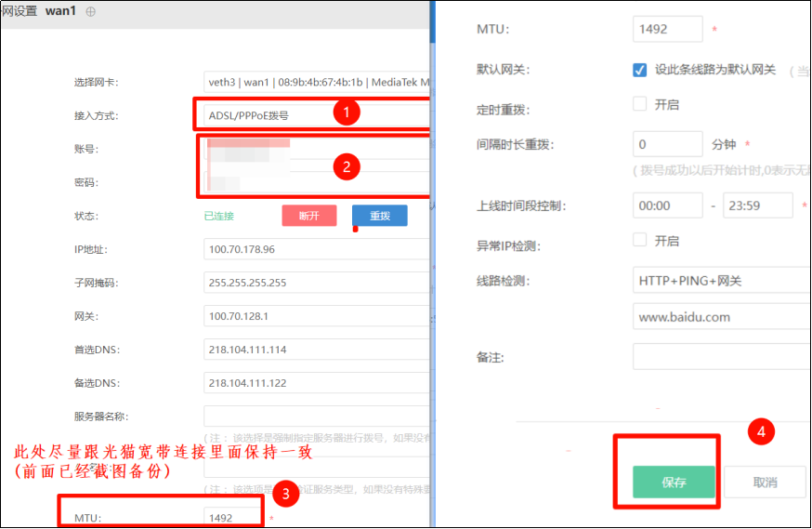
Task: Select the 首选DNS field 218.104.111.114
Action: pyautogui.click(x=317, y=350)
